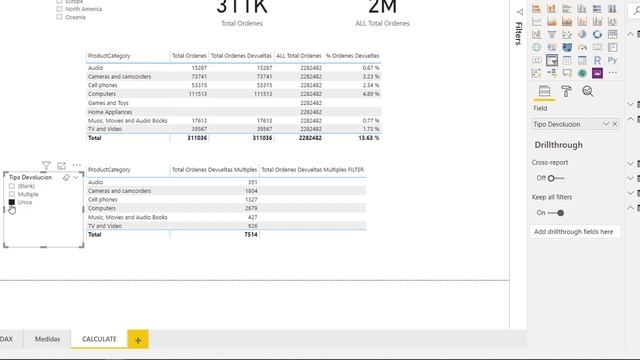This screenshot has width=640, height=360.
Task: Select the Slicer visual icon
Action: (552, 60)
